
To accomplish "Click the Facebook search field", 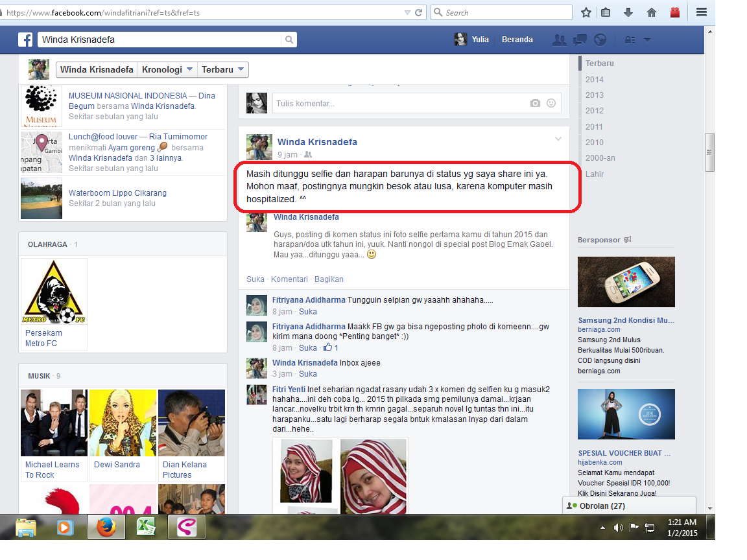I will point(161,40).
